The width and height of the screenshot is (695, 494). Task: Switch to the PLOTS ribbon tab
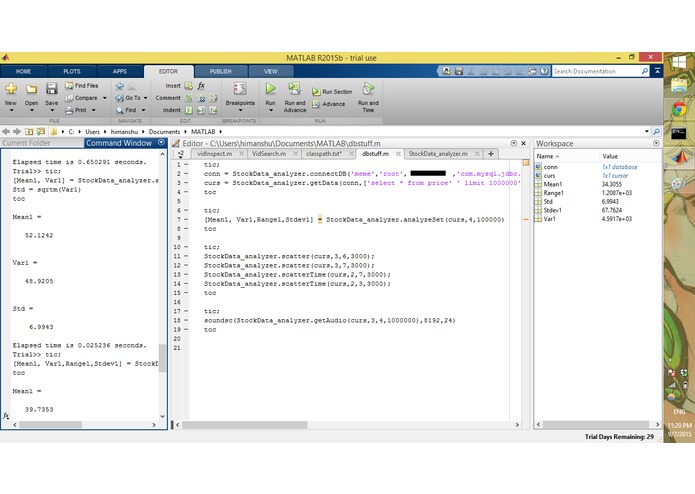pos(72,71)
